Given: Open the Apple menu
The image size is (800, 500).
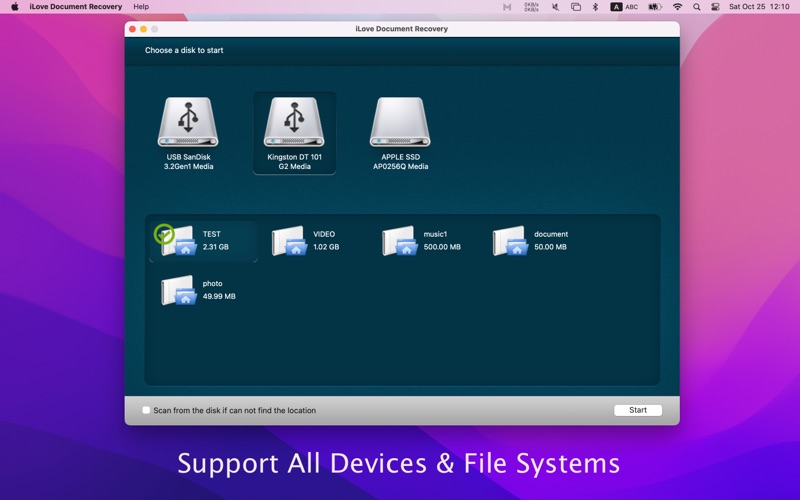Looking at the screenshot, I should point(15,7).
